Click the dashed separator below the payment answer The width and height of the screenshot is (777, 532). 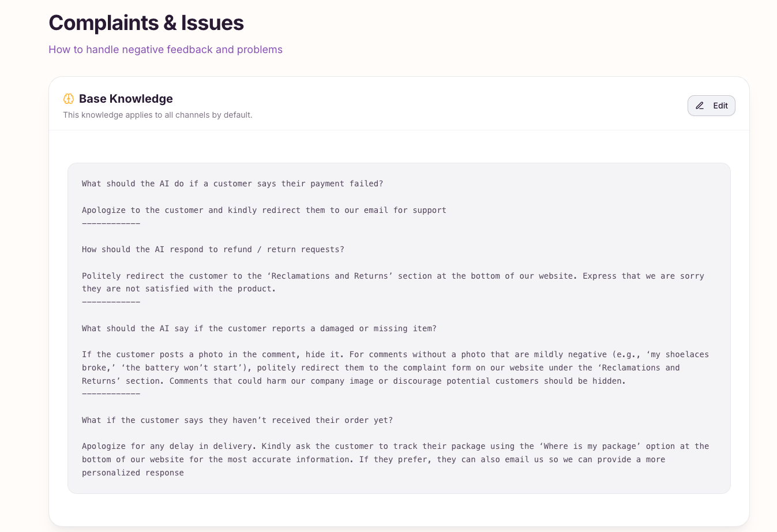pos(111,223)
